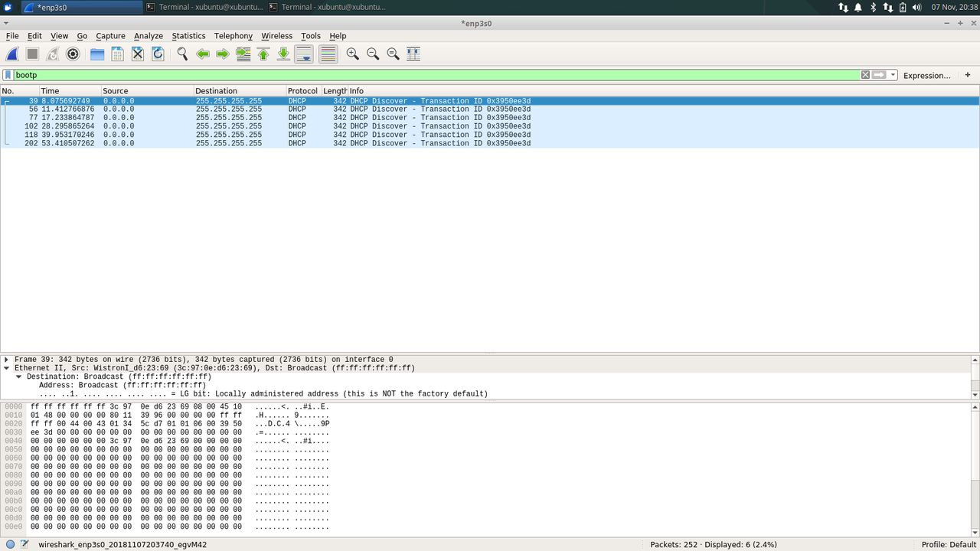Open the Analyze menu
The height and width of the screenshot is (551, 980).
[x=149, y=36]
